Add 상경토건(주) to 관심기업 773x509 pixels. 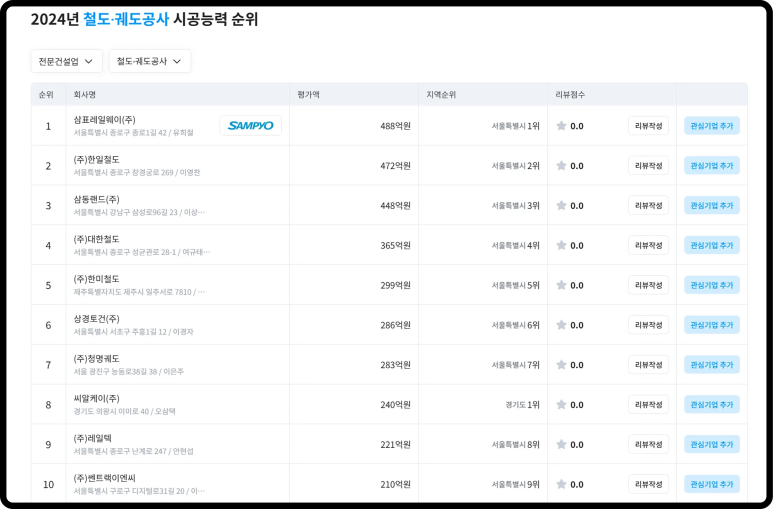tap(712, 325)
